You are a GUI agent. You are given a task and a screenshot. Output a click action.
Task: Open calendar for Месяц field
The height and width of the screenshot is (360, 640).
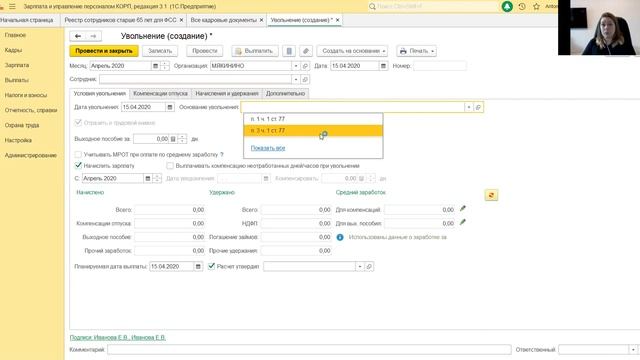[155, 66]
